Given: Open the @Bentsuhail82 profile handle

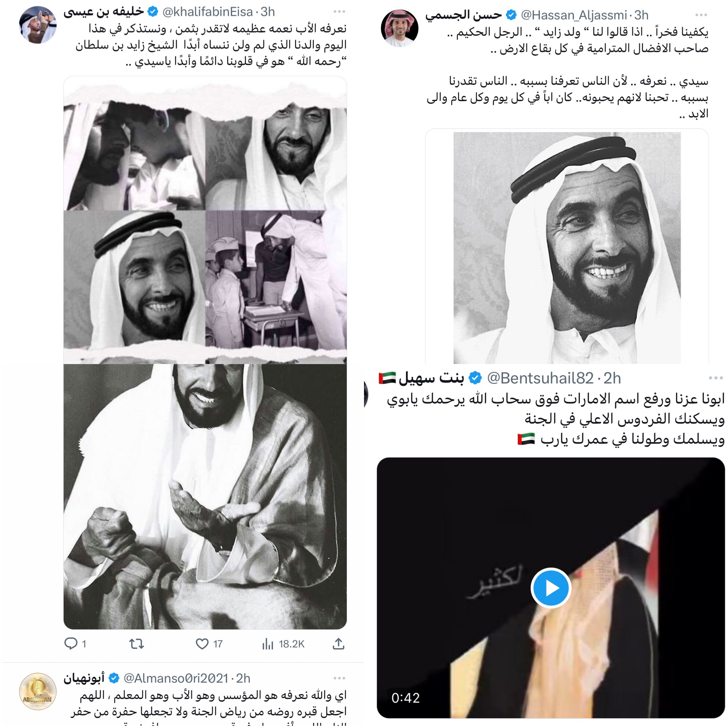Looking at the screenshot, I should [540, 378].
